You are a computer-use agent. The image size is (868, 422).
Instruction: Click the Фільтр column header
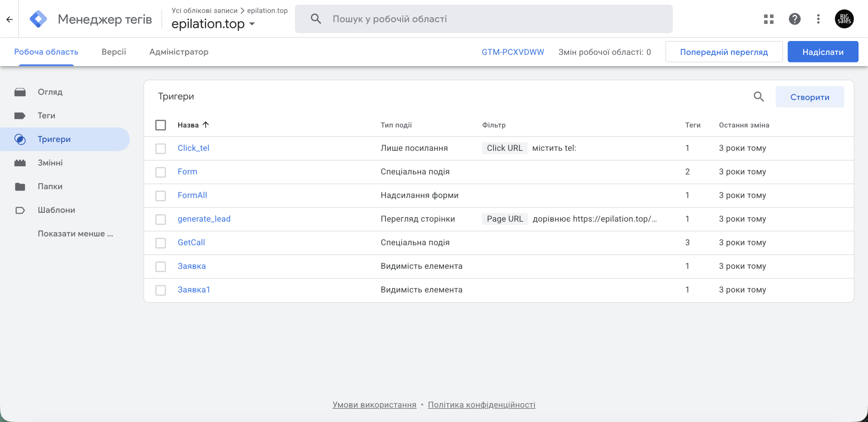[x=494, y=125]
